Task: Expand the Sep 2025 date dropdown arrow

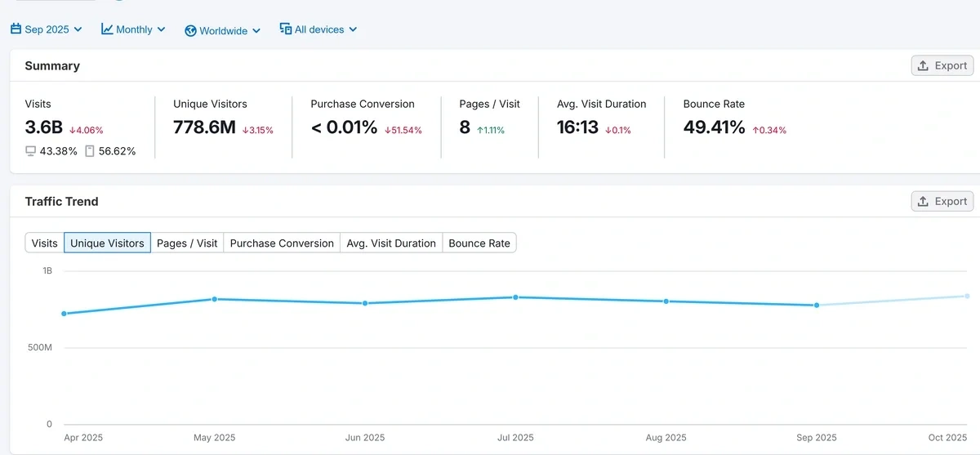Action: pyautogui.click(x=78, y=29)
